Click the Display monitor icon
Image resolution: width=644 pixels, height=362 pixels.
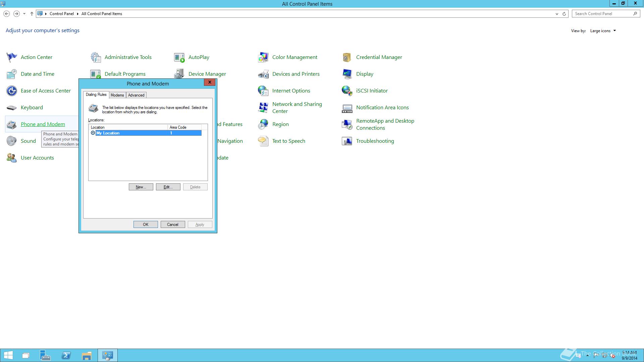click(347, 74)
